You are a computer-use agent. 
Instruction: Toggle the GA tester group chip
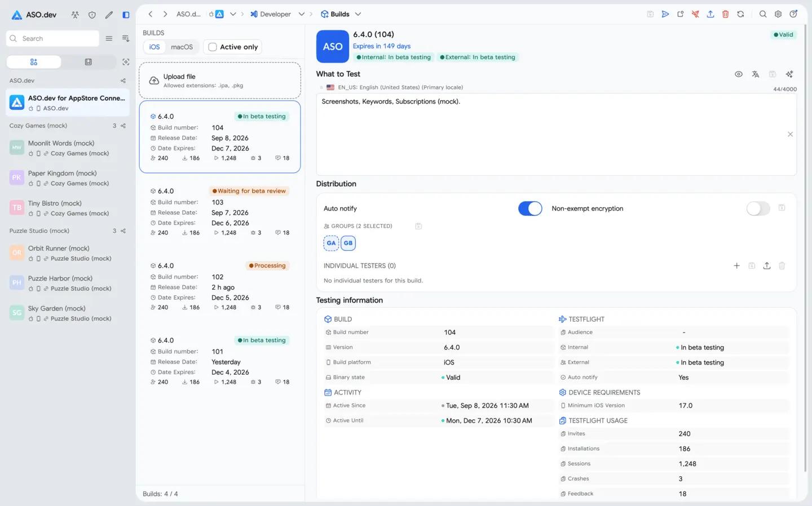[331, 243]
